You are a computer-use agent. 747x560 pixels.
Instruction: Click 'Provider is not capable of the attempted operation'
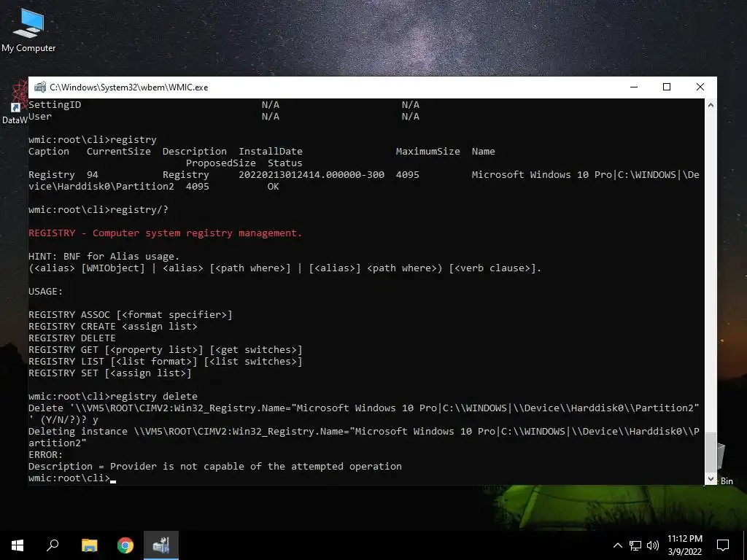tap(256, 466)
